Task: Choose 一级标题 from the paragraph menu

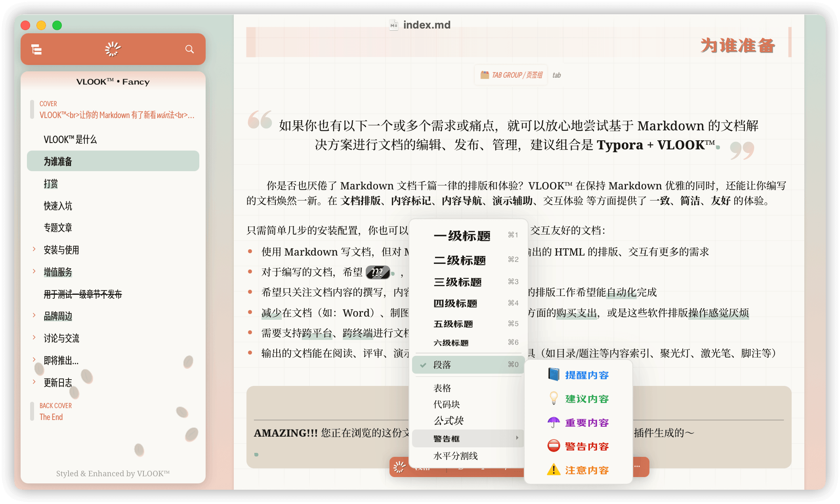Action: pos(468,236)
